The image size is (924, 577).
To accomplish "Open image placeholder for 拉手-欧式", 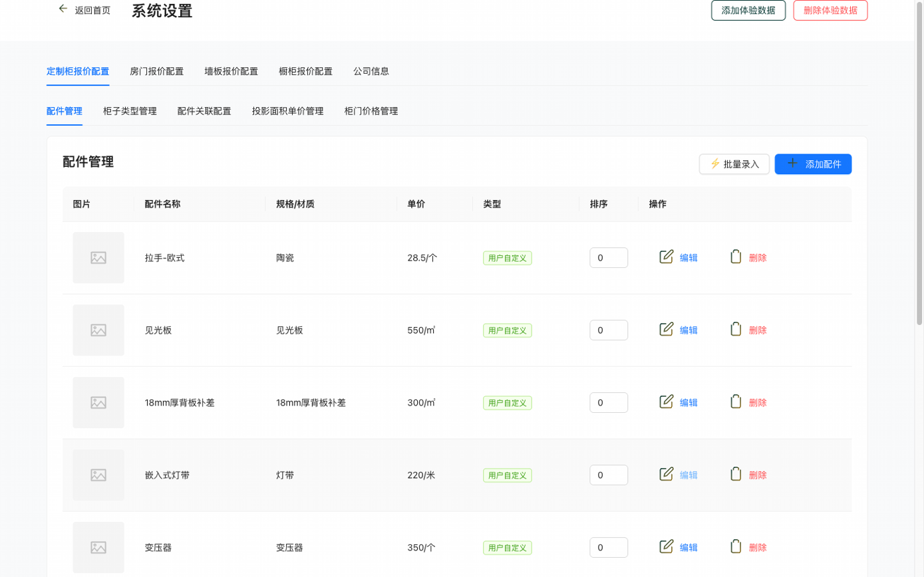I will (x=98, y=257).
